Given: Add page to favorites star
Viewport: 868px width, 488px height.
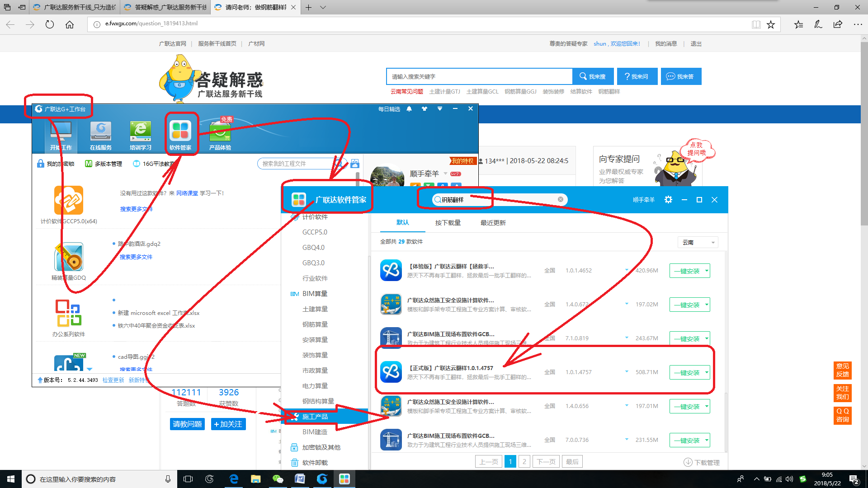Looking at the screenshot, I should [771, 24].
